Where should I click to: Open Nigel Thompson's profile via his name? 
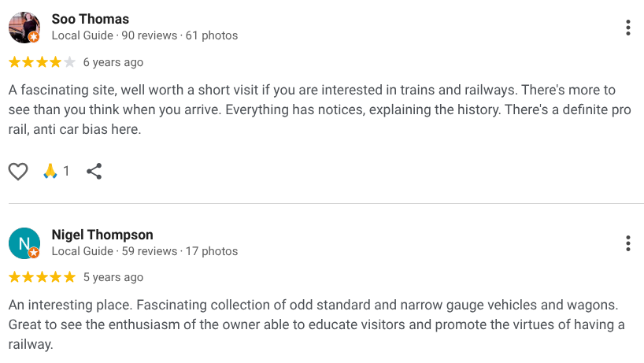pyautogui.click(x=102, y=235)
